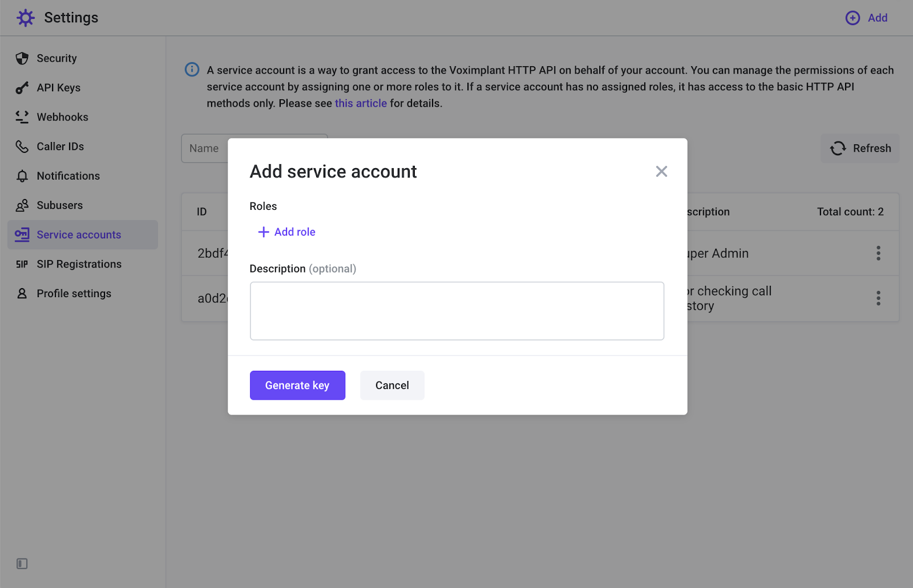
Task: Click the Caller IDs phone icon
Action: click(22, 147)
